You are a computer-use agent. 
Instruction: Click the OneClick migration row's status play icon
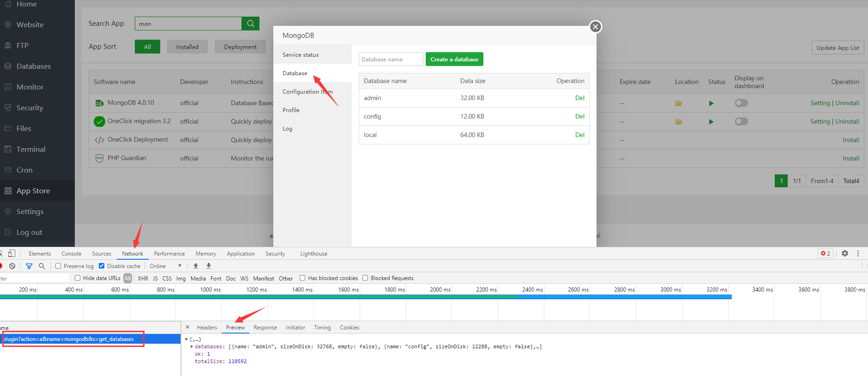click(x=711, y=122)
